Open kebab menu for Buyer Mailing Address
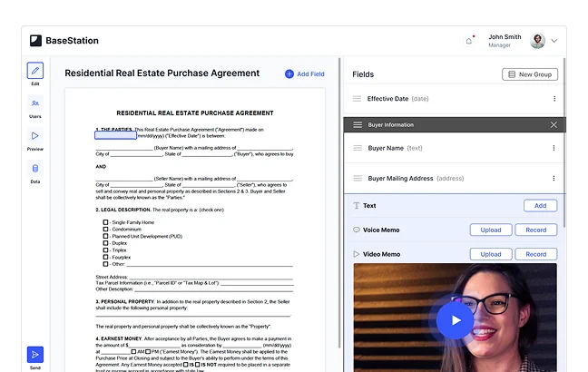This screenshot has height=372, width=588. point(554,179)
